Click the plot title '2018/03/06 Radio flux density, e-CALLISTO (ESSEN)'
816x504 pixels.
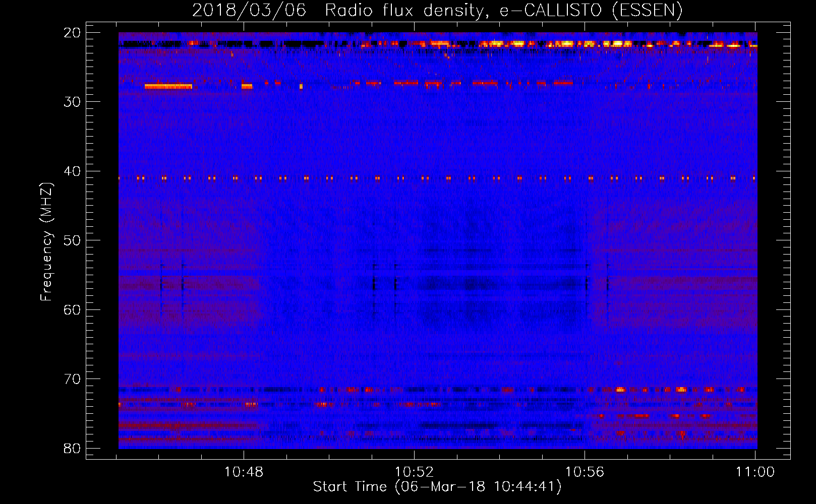click(437, 10)
